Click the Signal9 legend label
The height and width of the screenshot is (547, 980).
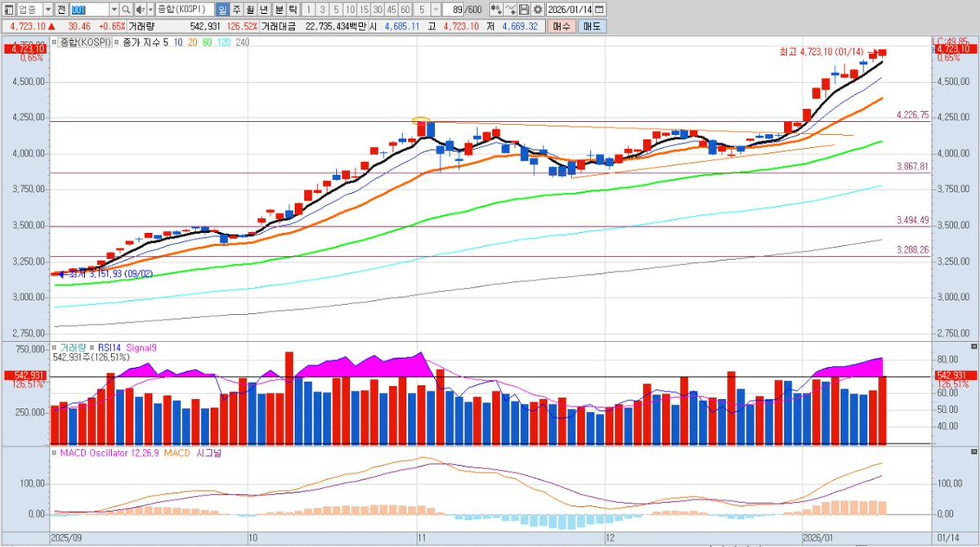coord(141,347)
